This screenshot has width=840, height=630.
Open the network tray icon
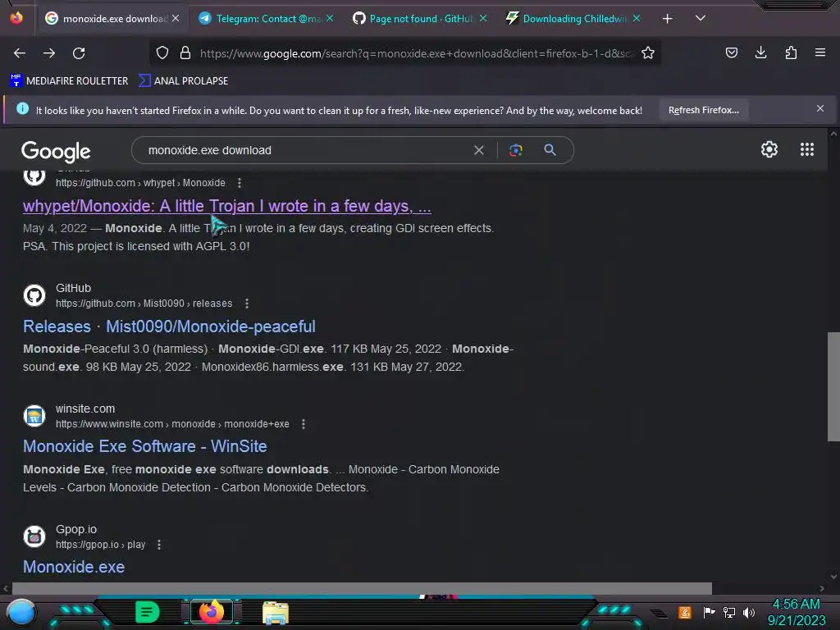(729, 612)
